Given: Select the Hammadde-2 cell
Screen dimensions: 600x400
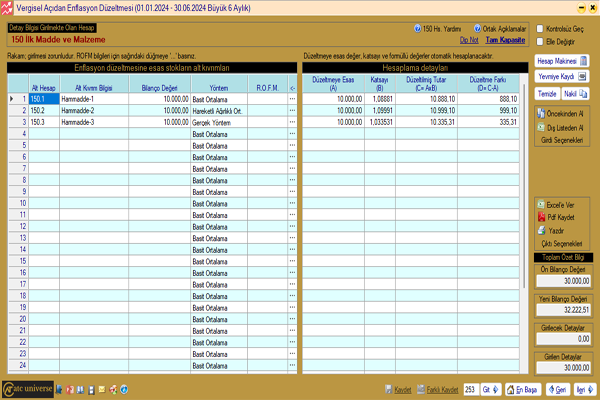Looking at the screenshot, I should pyautogui.click(x=94, y=110).
